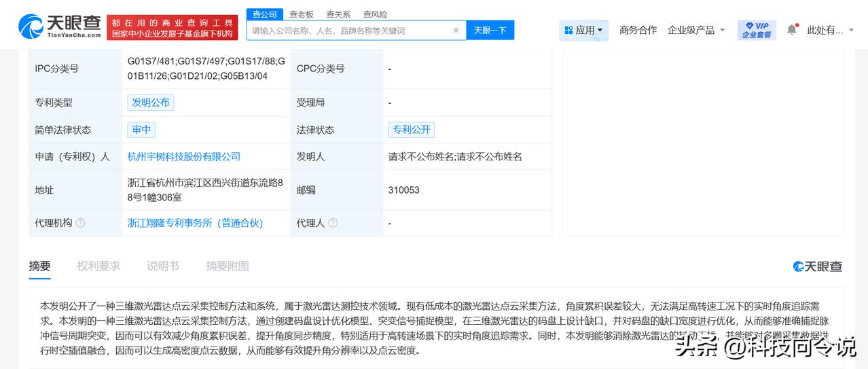Open 浙江翔隆专利事务所 agency link
The width and height of the screenshot is (868, 369).
coord(195,223)
